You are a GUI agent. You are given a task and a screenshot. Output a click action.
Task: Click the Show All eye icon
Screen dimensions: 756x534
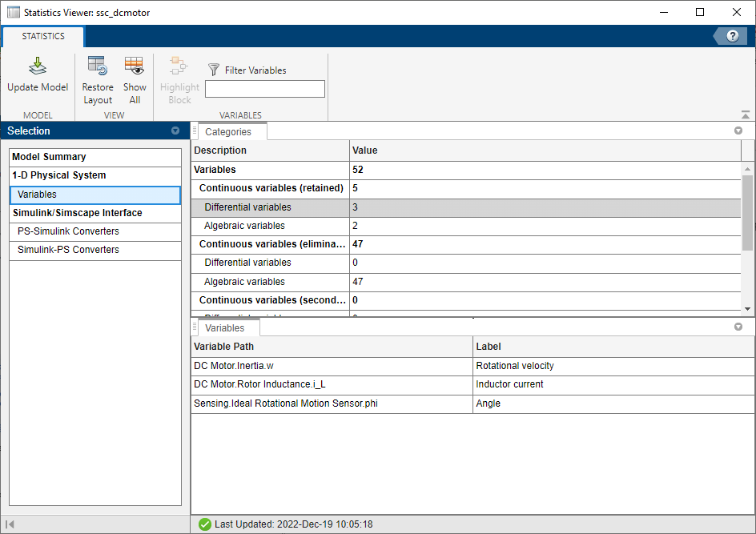pyautogui.click(x=134, y=66)
